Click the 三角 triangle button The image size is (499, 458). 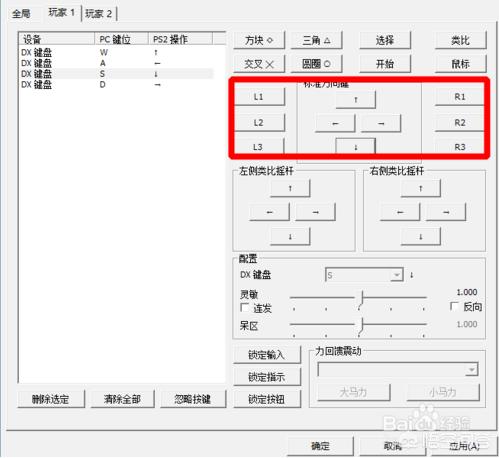click(316, 40)
